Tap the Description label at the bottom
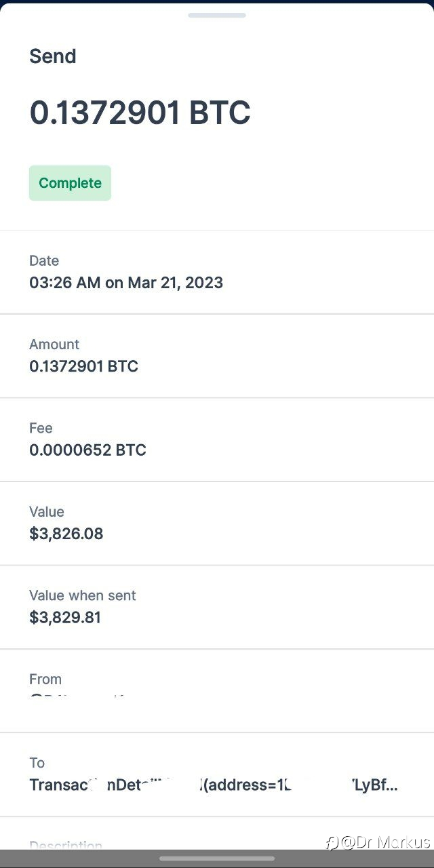This screenshot has width=434, height=868. [x=66, y=845]
